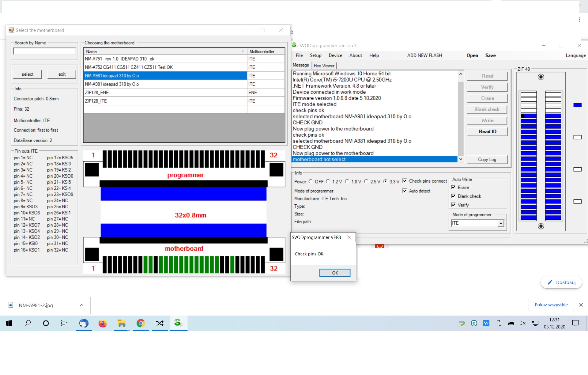Confirm Check pins OK dialog
Image resolution: width=588 pixels, height=375 pixels.
pyautogui.click(x=335, y=273)
